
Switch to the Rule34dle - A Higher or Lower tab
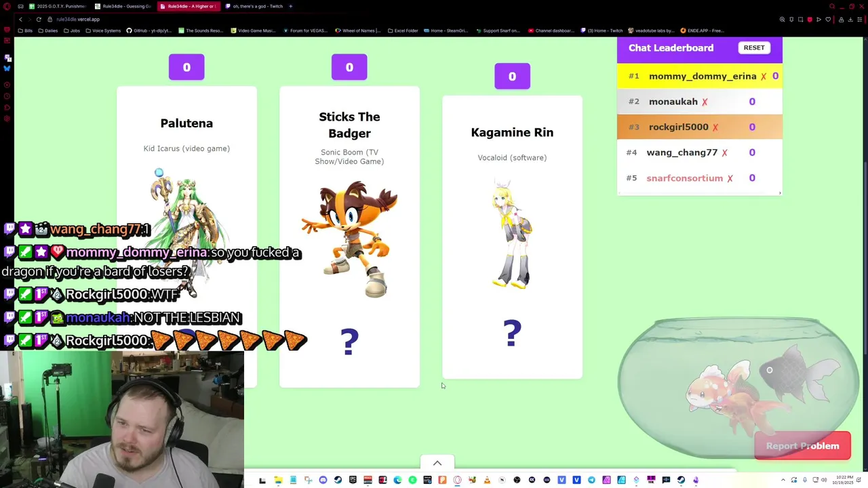coord(189,6)
